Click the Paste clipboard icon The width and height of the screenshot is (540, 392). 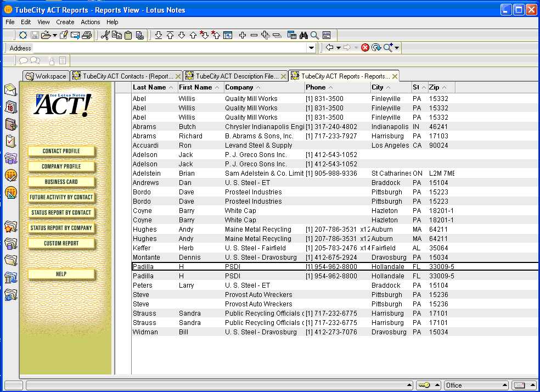tap(128, 35)
